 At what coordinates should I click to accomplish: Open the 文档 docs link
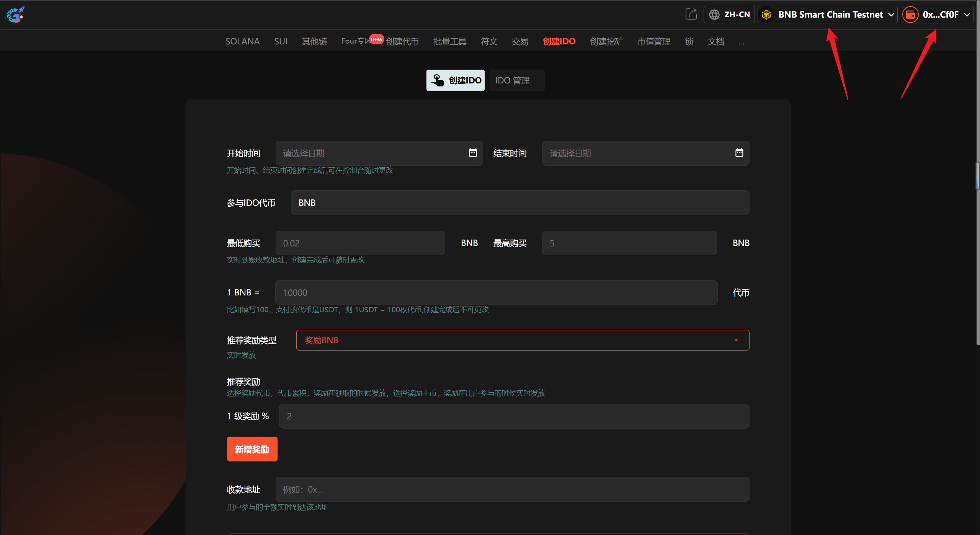[x=715, y=41]
